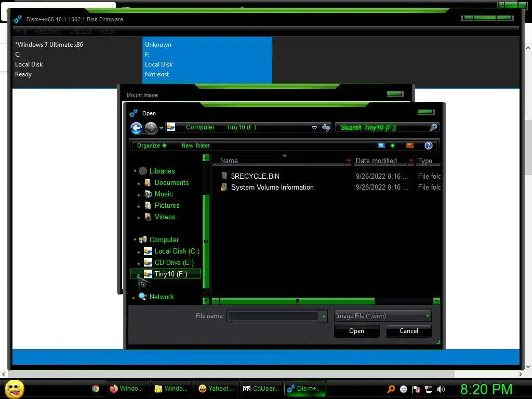Select Computer in the address breadcrumb
This screenshot has height=399, width=532.
pyautogui.click(x=200, y=127)
